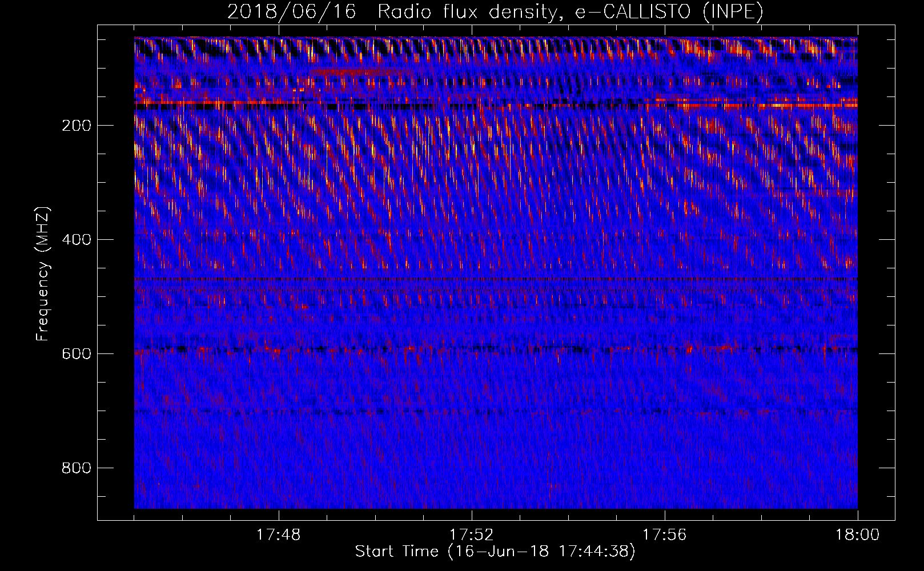Click the thin horizontal interference line below 400 MHz
This screenshot has height=571, width=924.
pos(496,279)
